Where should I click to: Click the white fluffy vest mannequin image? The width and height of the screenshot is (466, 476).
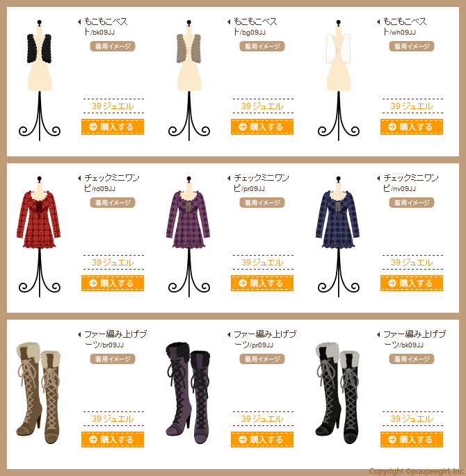[x=339, y=81]
